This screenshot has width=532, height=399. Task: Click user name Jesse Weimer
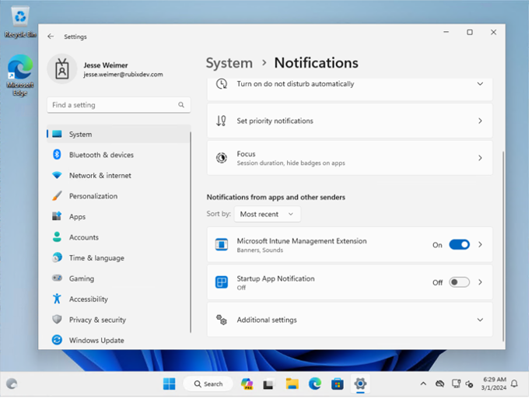click(x=107, y=65)
